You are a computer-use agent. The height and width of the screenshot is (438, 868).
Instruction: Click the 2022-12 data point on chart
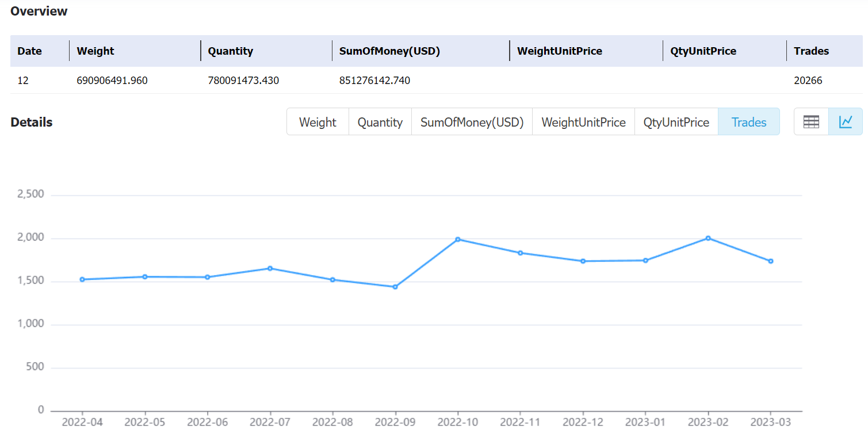pos(583,261)
